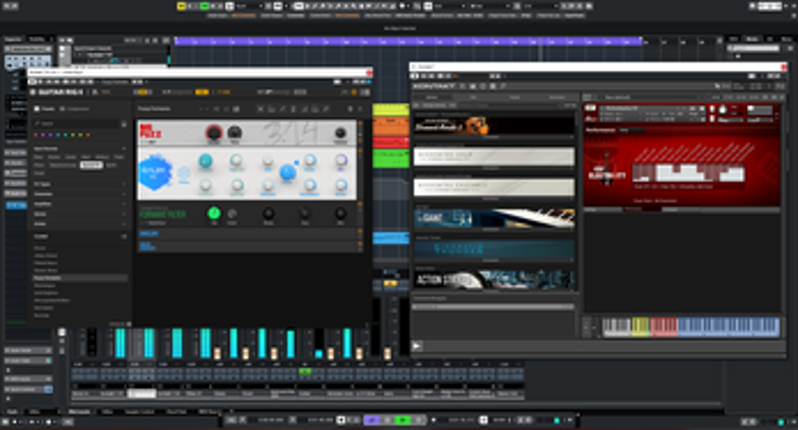Switch to fourth Kontakt browser tab
This screenshot has width=798, height=430.
[x=557, y=97]
